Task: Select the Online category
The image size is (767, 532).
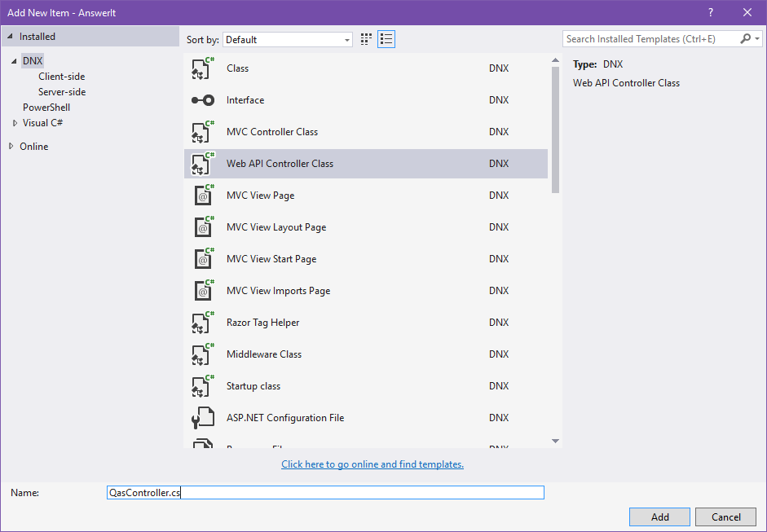Action: 33,146
